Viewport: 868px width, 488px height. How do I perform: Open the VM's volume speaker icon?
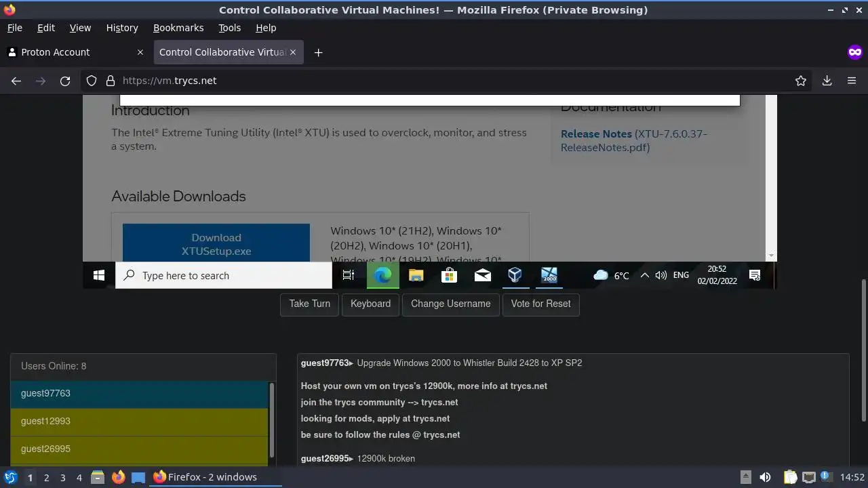[660, 275]
